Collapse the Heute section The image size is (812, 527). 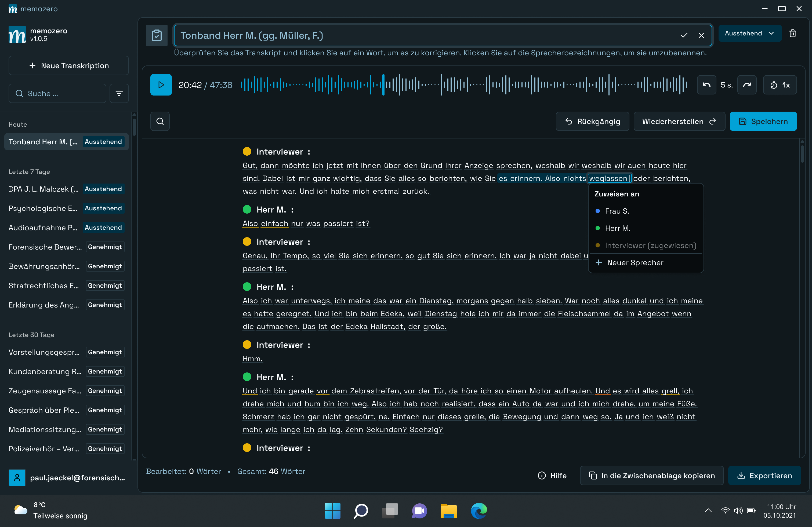click(17, 124)
